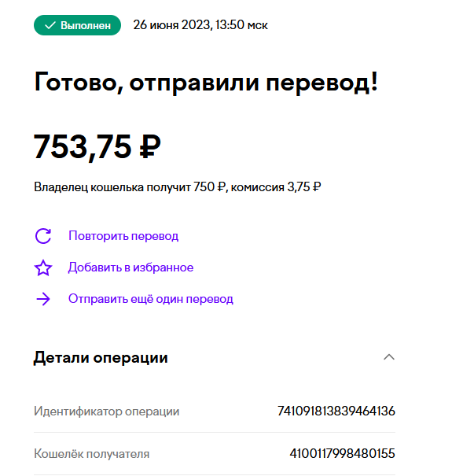Click the right arrow send icon
Screen dimensions: 452x476
(x=43, y=299)
